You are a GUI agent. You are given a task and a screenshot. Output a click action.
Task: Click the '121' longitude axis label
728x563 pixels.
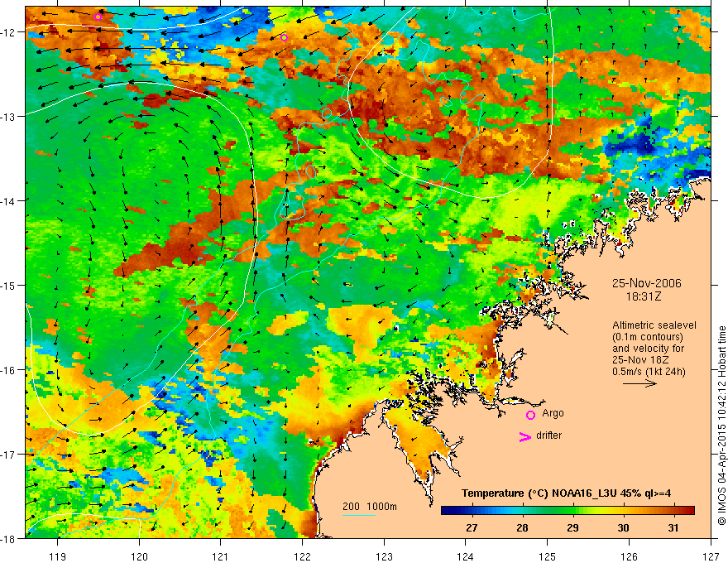(221, 556)
